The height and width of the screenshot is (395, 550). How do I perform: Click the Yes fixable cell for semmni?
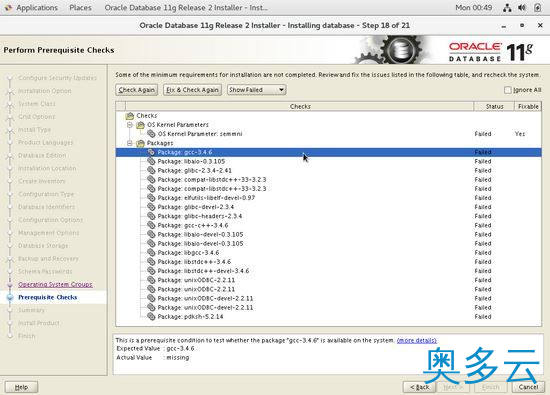pos(520,134)
